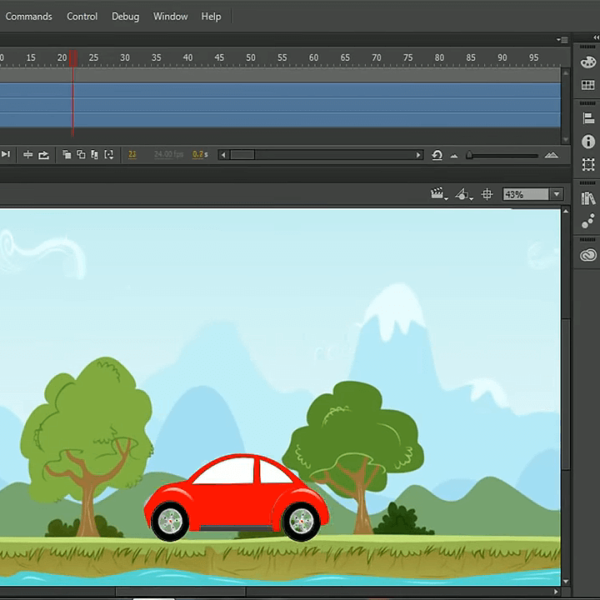Open the Swatches panel grid icon

pyautogui.click(x=588, y=86)
